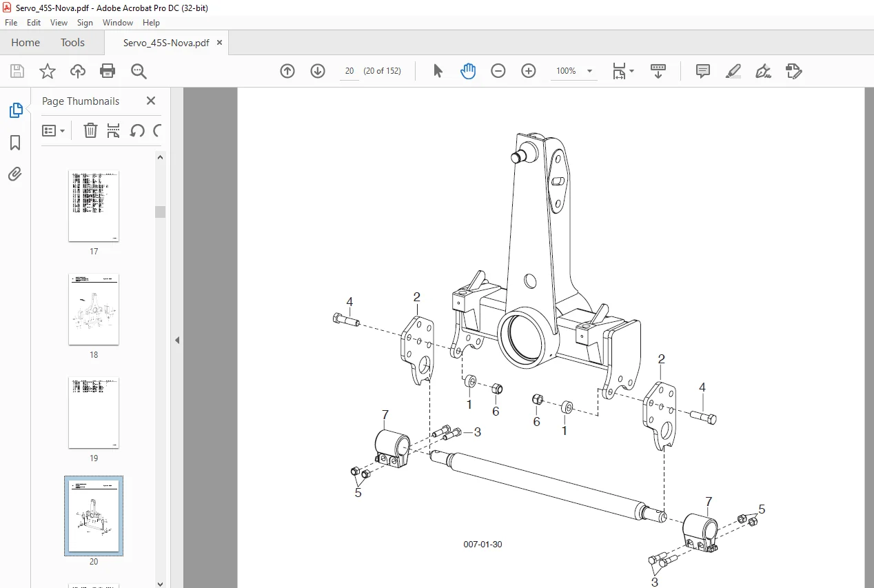Activate the Selection arrow tool
The height and width of the screenshot is (588, 874).
438,71
